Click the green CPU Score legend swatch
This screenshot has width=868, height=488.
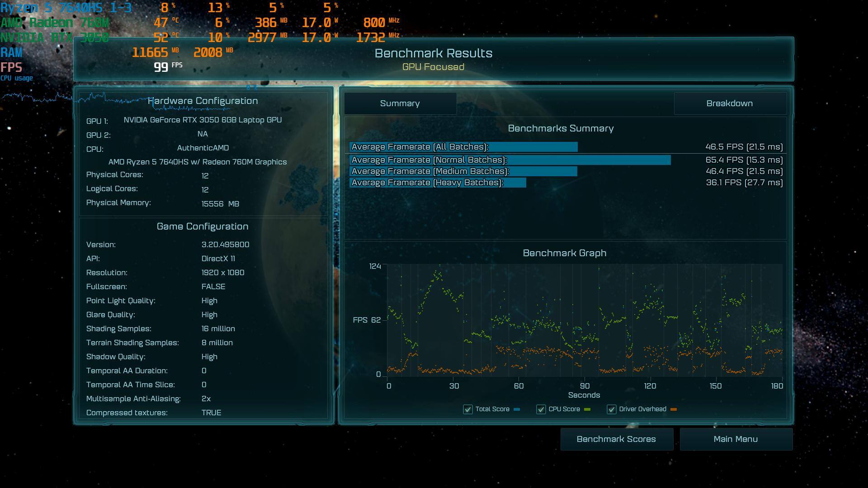click(587, 409)
